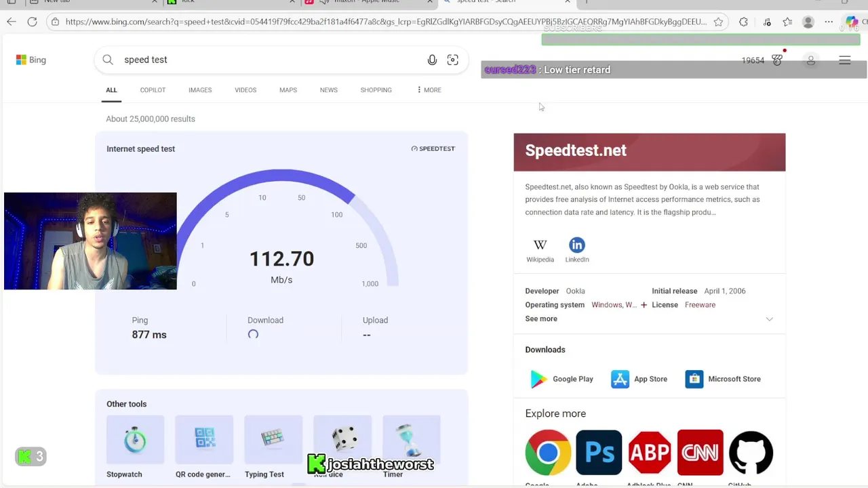Open the Adobe Photoshop explore tile
This screenshot has height=488, width=868.
tap(599, 452)
